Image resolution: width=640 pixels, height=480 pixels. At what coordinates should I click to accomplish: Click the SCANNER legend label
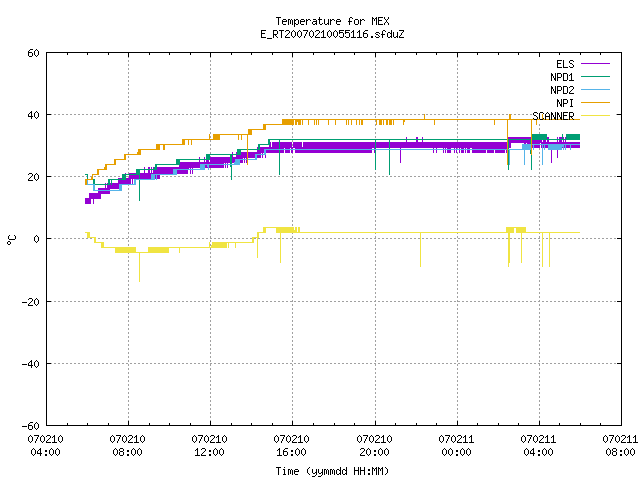coord(553,116)
